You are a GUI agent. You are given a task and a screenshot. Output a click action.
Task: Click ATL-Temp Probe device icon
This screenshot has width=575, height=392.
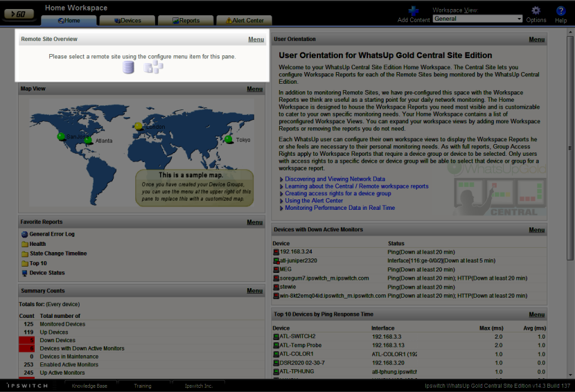276,346
